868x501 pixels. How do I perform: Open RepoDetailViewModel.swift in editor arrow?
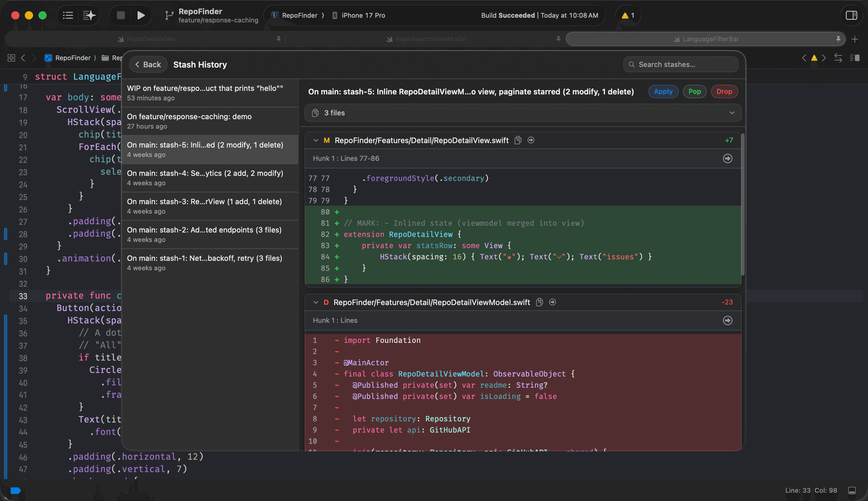pos(553,302)
